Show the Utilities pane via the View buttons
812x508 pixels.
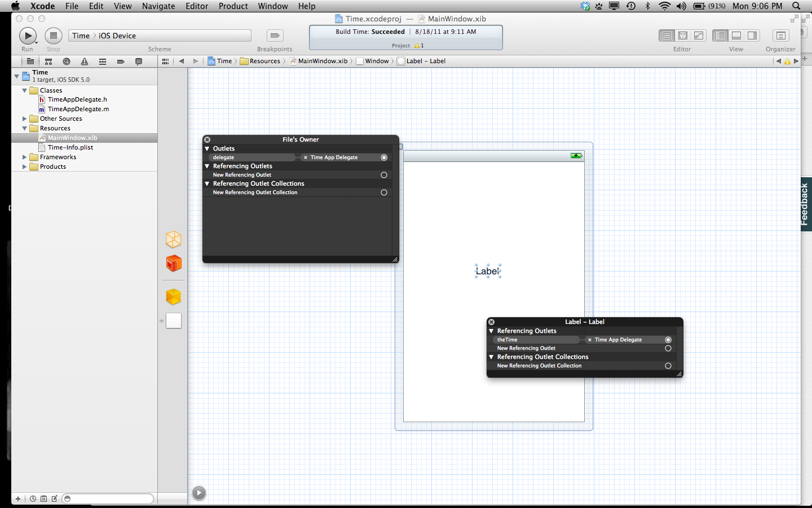(752, 36)
